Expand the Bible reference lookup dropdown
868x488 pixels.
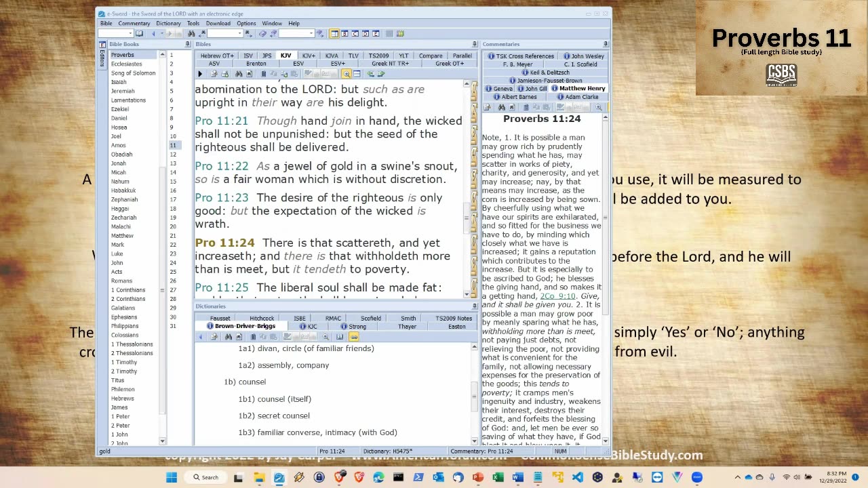tap(130, 33)
